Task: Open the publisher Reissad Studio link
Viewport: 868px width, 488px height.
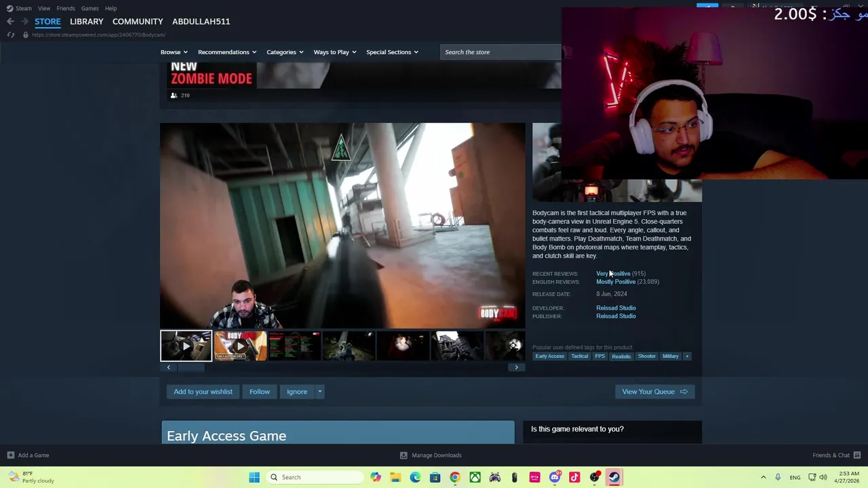Action: click(616, 316)
